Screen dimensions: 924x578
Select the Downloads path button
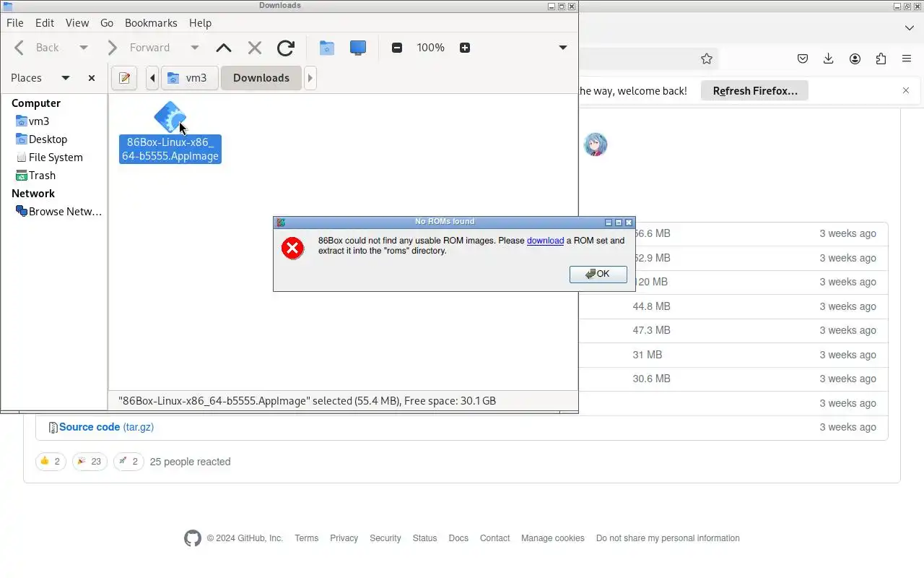(x=261, y=78)
